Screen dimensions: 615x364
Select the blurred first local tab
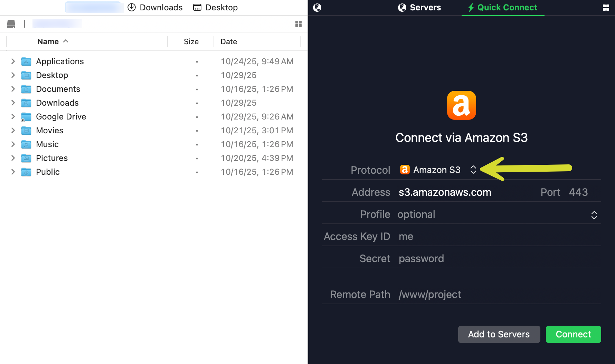coord(94,8)
